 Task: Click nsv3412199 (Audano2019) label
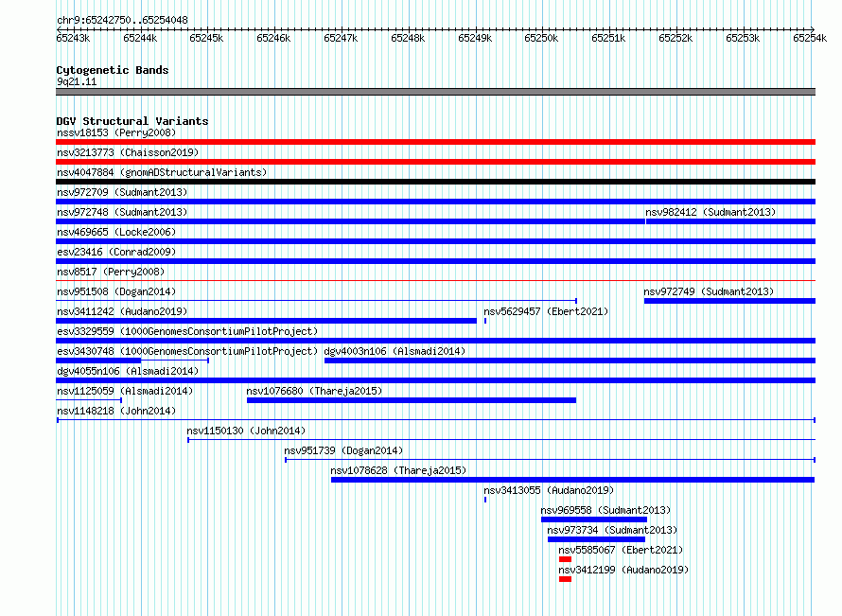(623, 570)
